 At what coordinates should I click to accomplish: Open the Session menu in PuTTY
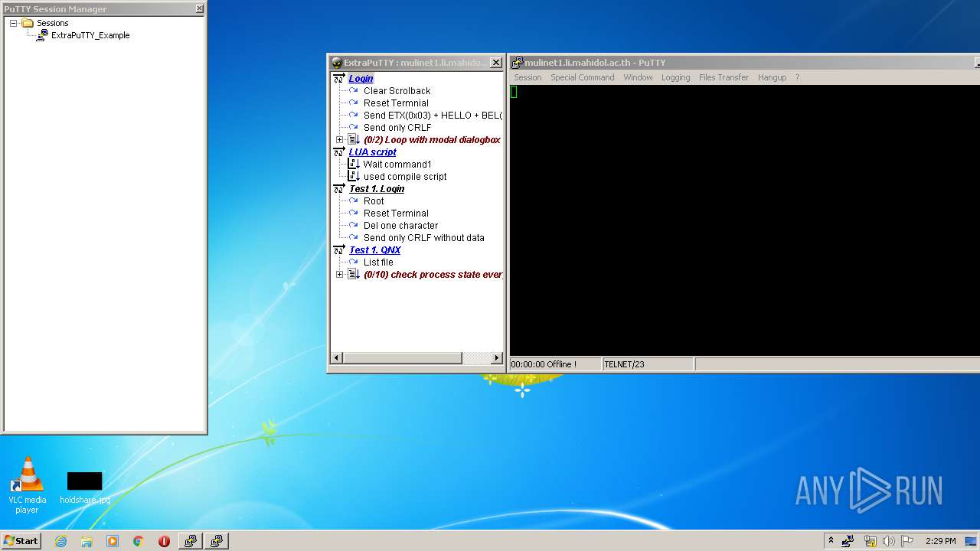(x=528, y=77)
